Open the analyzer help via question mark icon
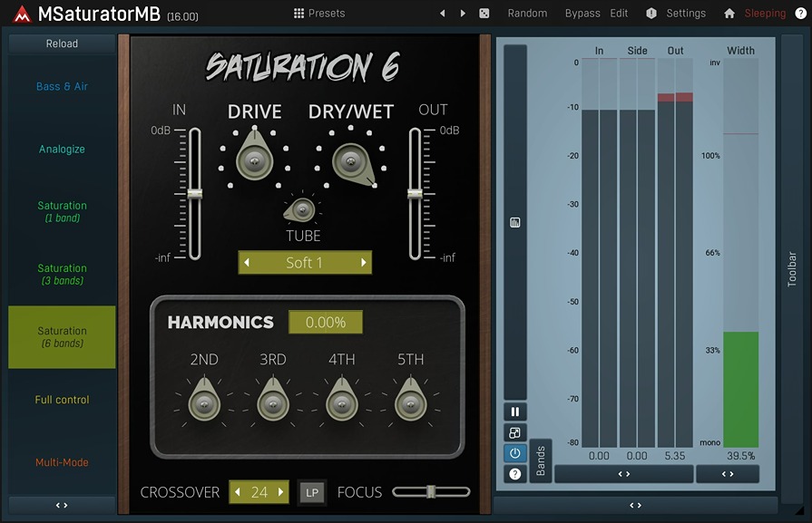 (515, 471)
